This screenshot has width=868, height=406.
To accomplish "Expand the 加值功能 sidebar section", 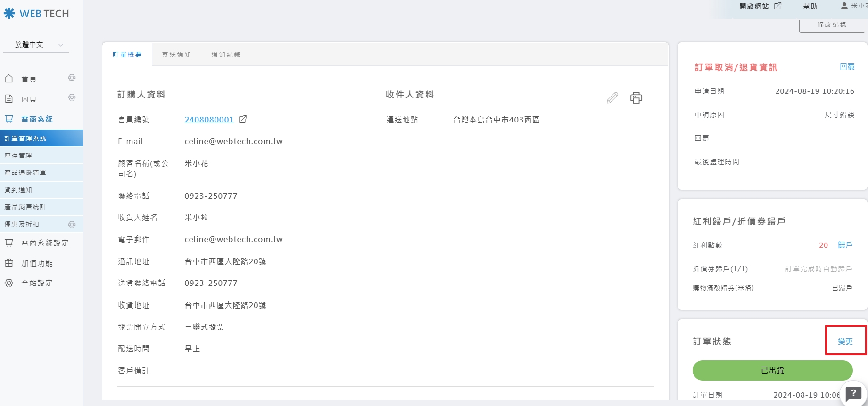I will 37,263.
